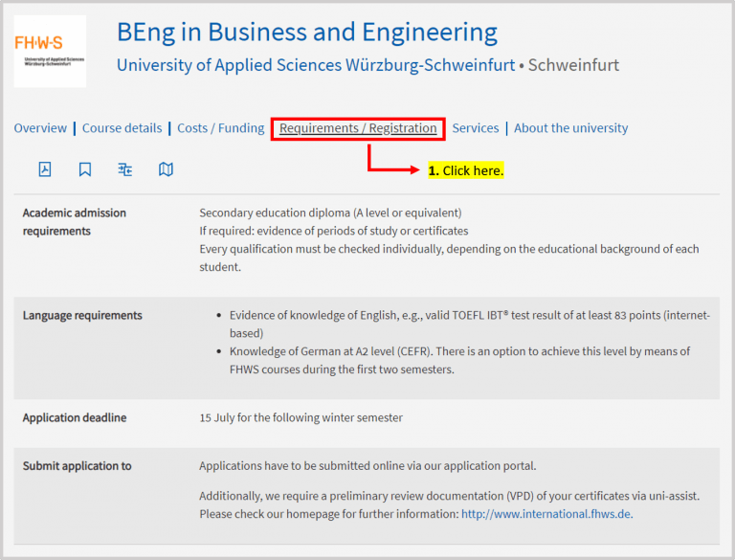The width and height of the screenshot is (735, 560).
Task: Click the FHWS university logo
Action: [x=50, y=51]
